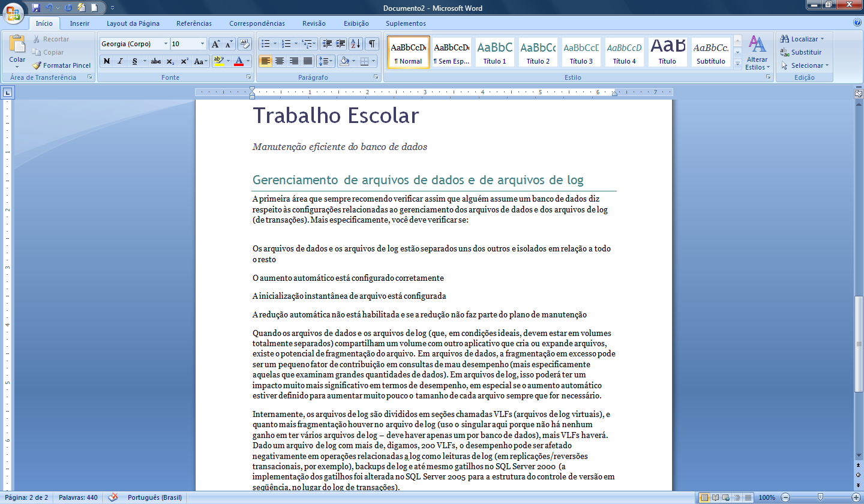Apply the Título 3 style
This screenshot has height=504, width=864.
(581, 52)
